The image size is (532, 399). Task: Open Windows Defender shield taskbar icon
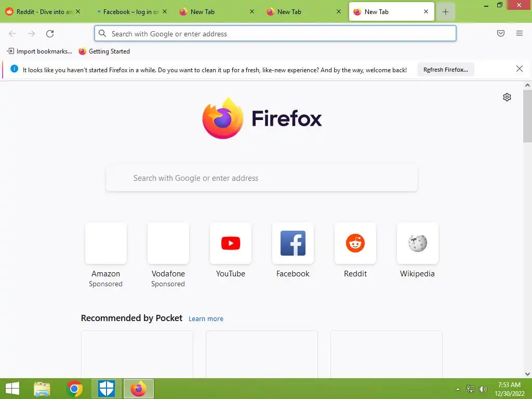pyautogui.click(x=106, y=389)
